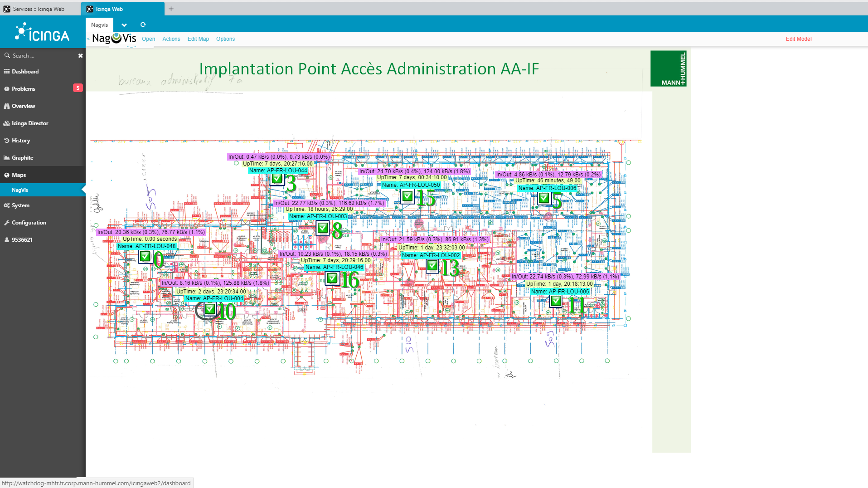Image resolution: width=868 pixels, height=488 pixels.
Task: Click the AP-FR-LOU-048 status icon
Action: [x=145, y=257]
